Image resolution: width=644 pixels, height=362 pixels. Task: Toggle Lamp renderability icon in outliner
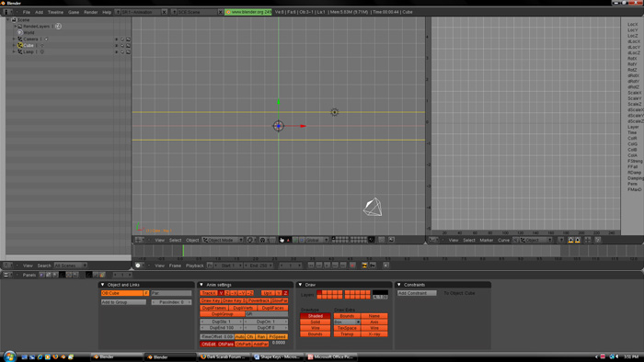[128, 52]
